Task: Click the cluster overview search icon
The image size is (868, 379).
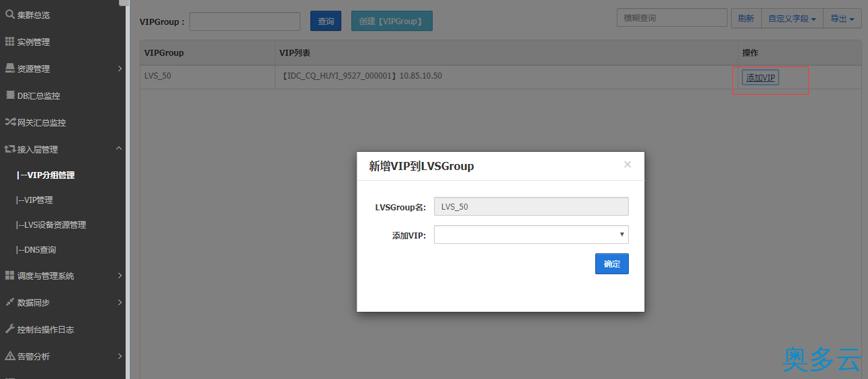Action: coord(10,14)
